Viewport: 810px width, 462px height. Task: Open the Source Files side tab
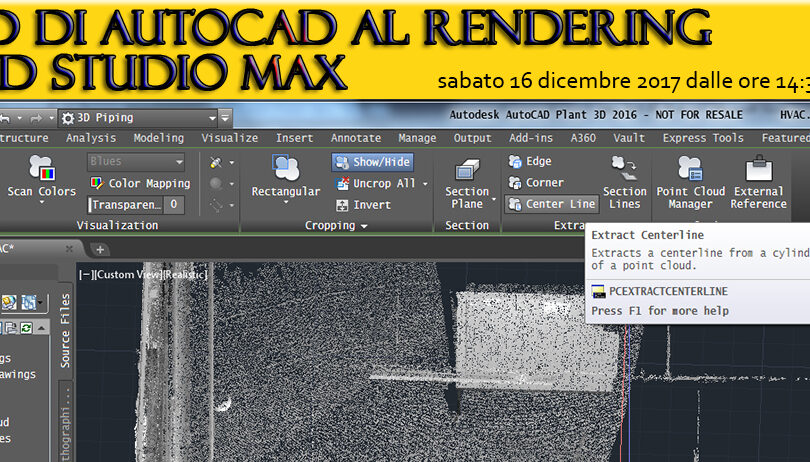[x=65, y=331]
